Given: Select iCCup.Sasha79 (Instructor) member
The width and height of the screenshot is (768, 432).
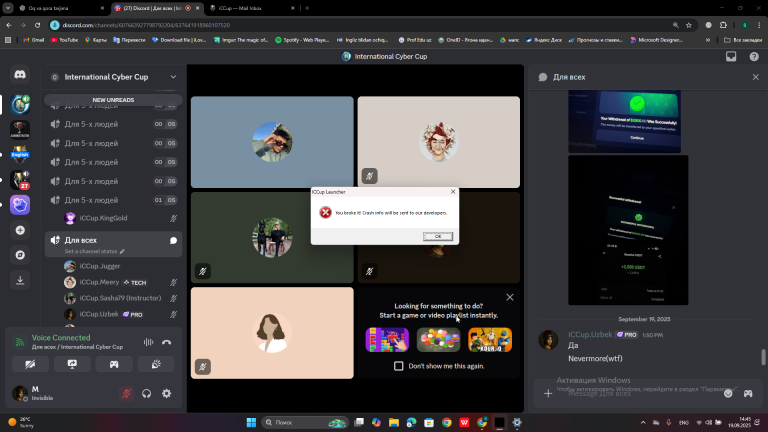Looking at the screenshot, I should point(120,298).
